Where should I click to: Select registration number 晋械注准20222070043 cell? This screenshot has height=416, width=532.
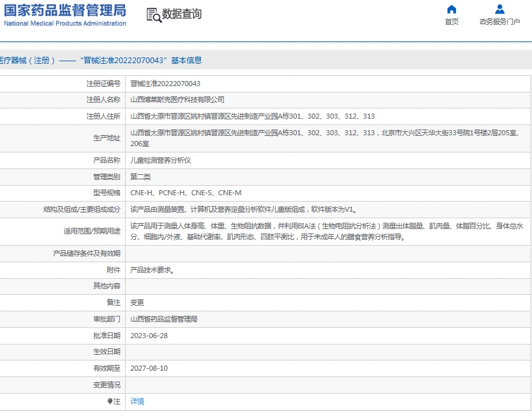(165, 84)
